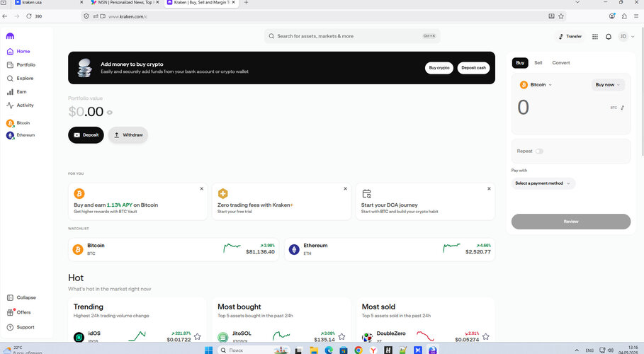Dismiss the Bitcoin APY card
This screenshot has width=644, height=354.
tap(202, 189)
